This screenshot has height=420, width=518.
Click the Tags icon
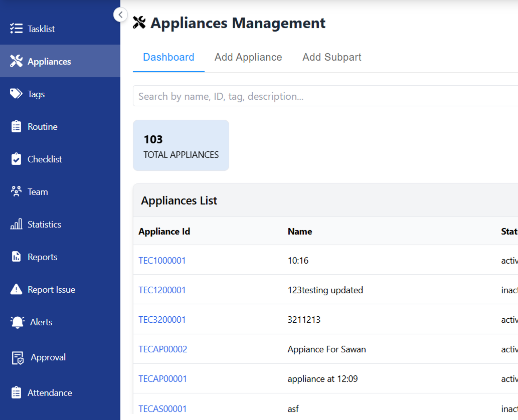pyautogui.click(x=16, y=94)
